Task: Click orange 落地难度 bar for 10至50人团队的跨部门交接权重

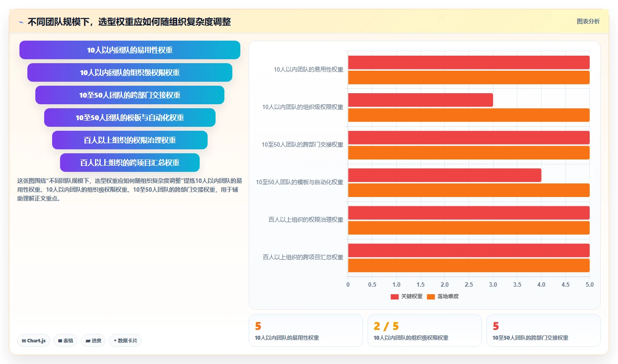Action: coord(469,152)
